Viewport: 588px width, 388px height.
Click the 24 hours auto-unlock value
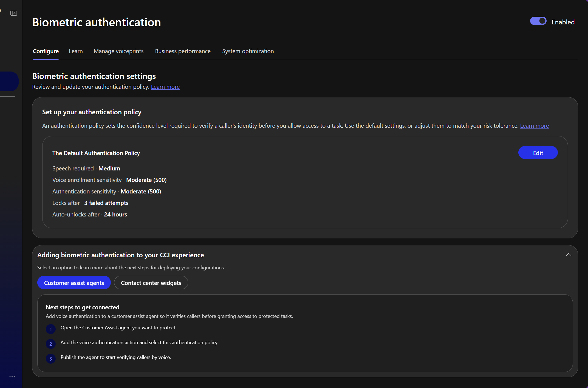point(115,215)
